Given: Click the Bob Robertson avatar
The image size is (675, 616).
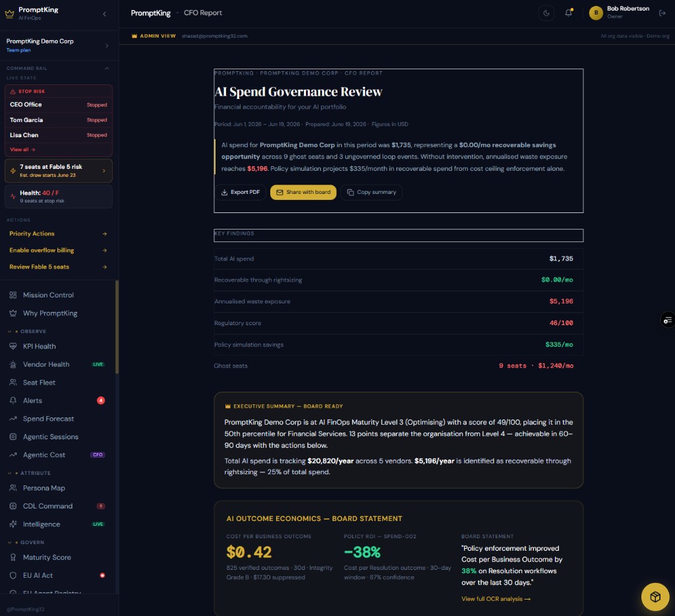Looking at the screenshot, I should (596, 13).
